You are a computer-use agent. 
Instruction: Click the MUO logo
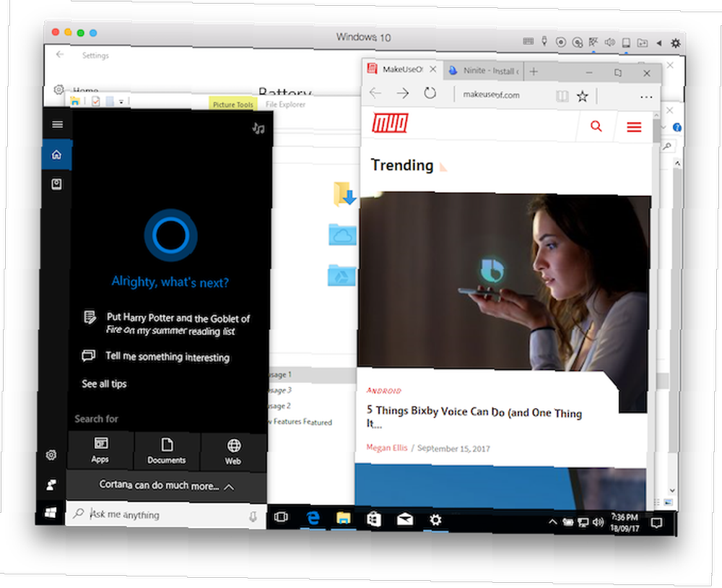point(390,123)
